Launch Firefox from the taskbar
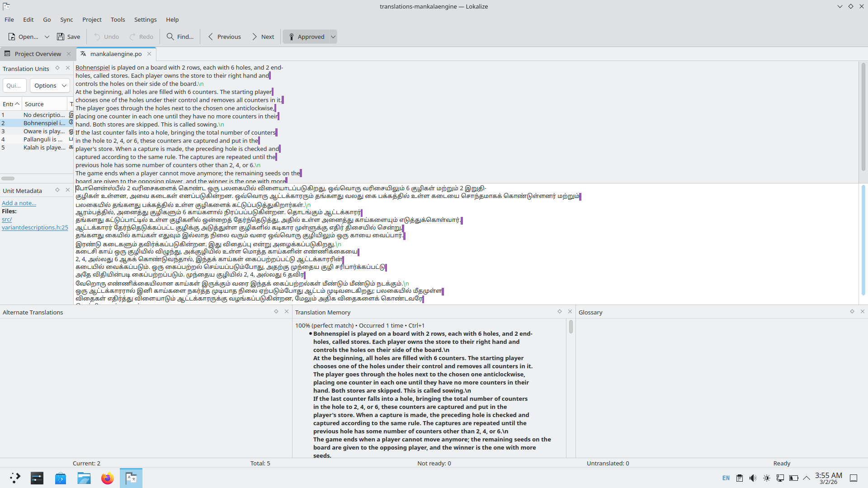This screenshot has height=488, width=868. 107,478
